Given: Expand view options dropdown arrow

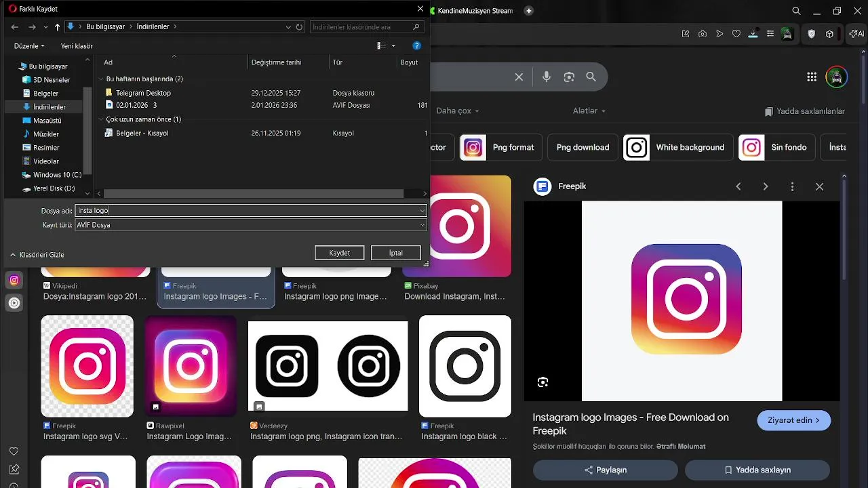Looking at the screenshot, I should [393, 46].
